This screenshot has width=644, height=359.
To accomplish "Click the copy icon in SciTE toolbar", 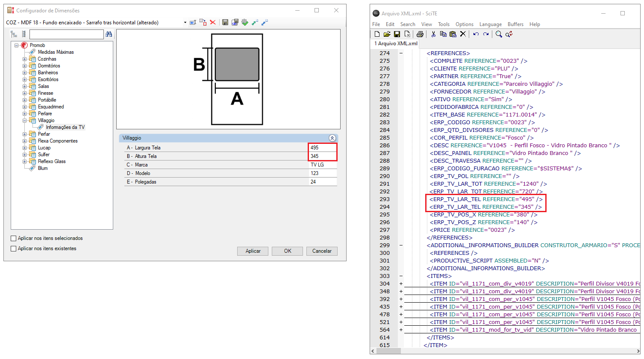I will pyautogui.click(x=443, y=34).
